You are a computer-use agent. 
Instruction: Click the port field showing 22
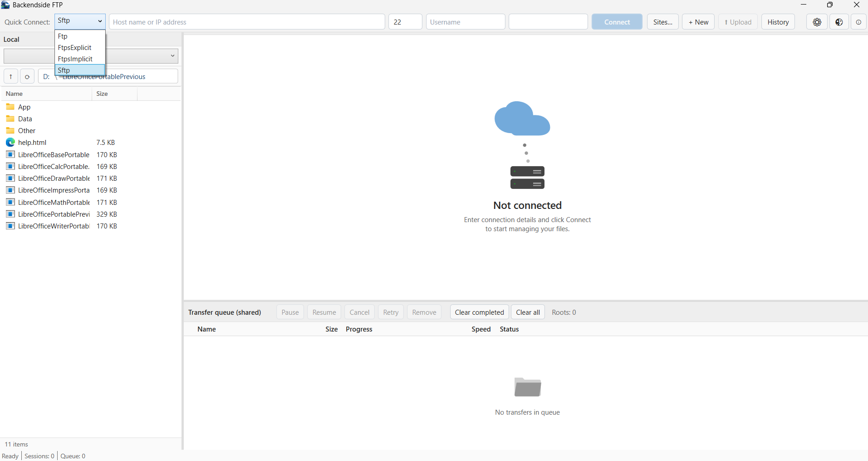pyautogui.click(x=405, y=22)
